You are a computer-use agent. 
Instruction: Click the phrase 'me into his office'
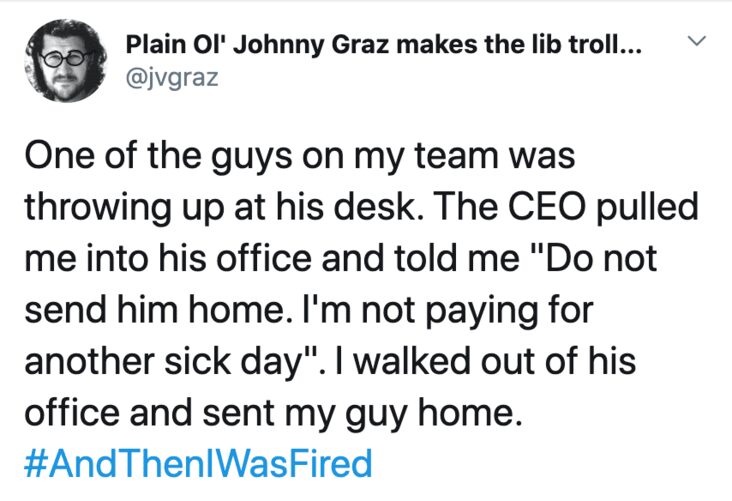click(168, 259)
